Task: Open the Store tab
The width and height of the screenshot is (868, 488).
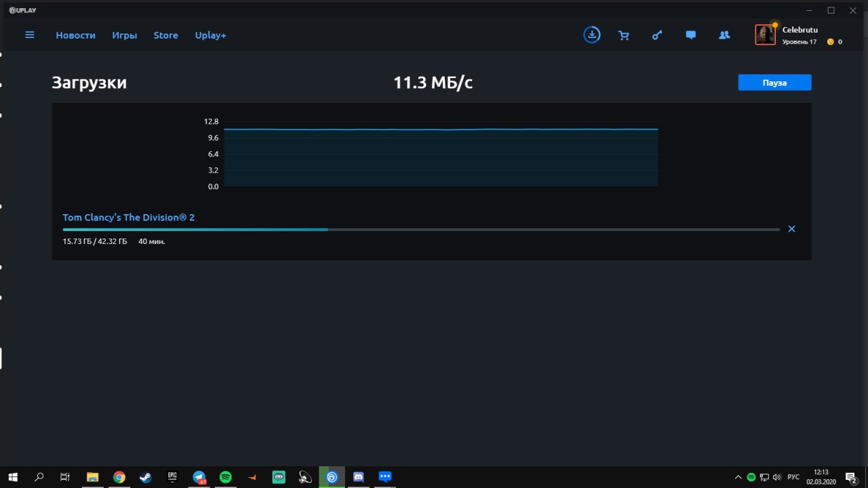Action: point(165,35)
